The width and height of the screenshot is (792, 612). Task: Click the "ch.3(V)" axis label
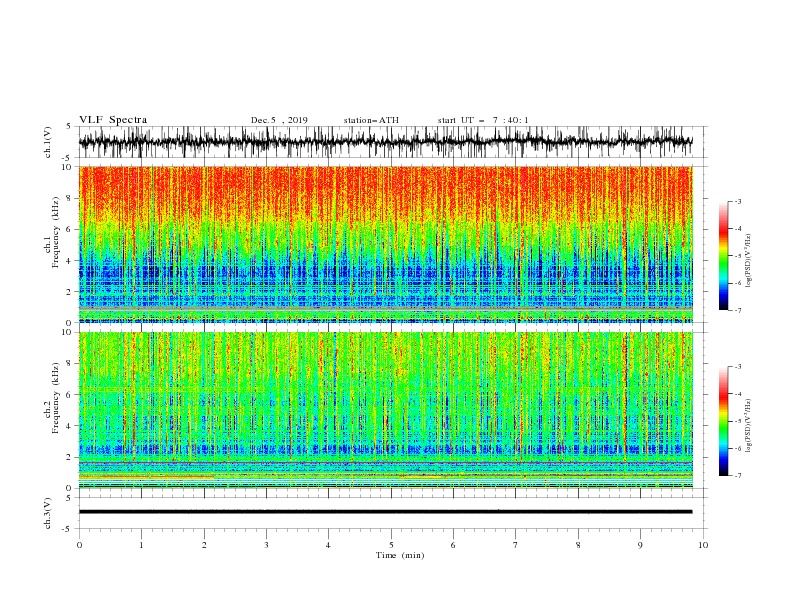click(48, 513)
